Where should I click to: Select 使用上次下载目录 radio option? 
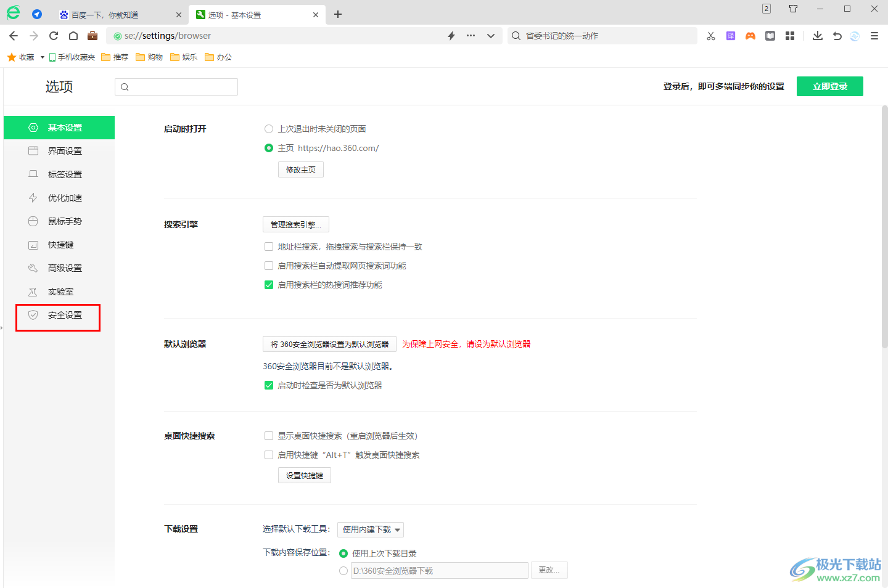pyautogui.click(x=343, y=553)
